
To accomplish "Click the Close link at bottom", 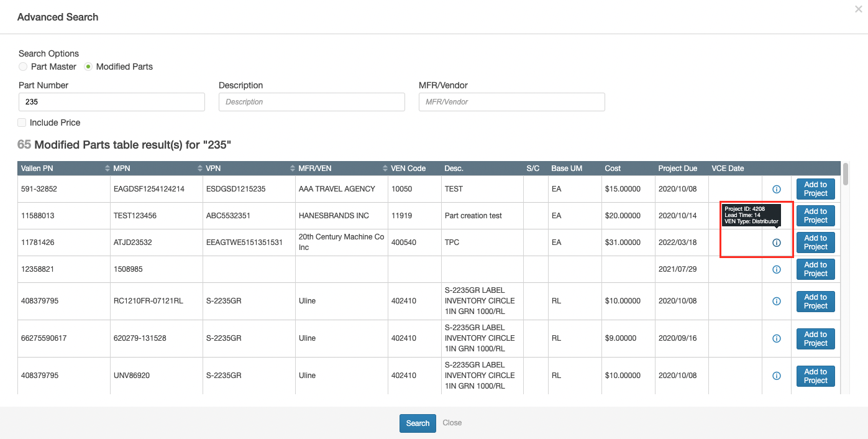I will pyautogui.click(x=452, y=423).
